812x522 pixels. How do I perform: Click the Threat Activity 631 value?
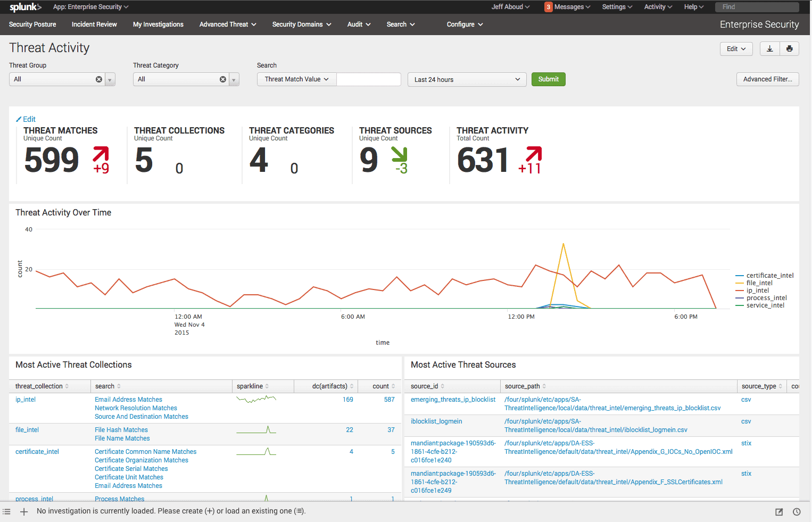coord(483,160)
